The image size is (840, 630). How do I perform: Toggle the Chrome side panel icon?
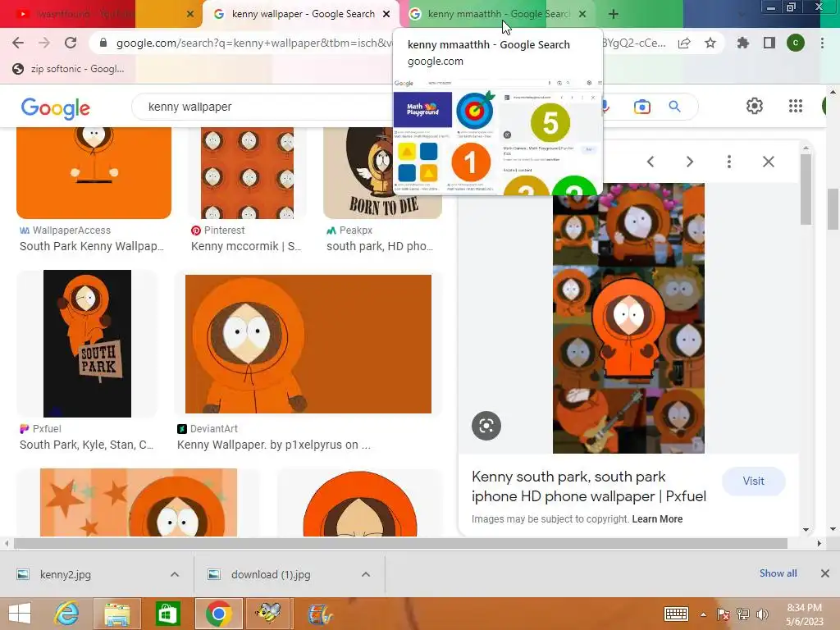(769, 43)
